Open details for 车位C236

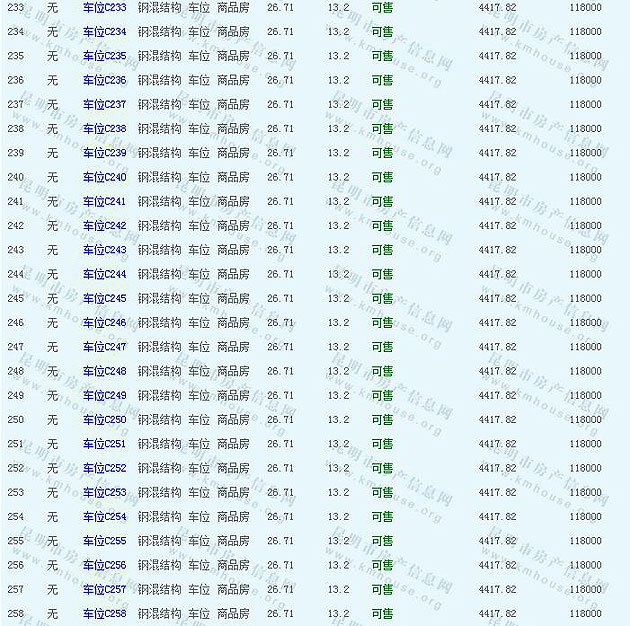point(104,80)
